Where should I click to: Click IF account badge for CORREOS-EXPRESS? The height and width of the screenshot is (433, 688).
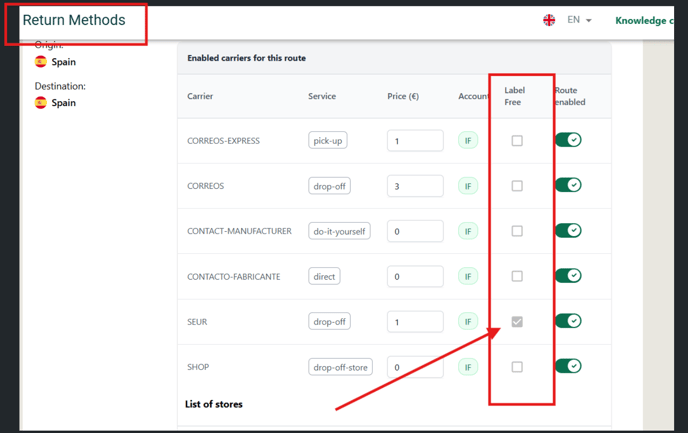click(x=468, y=141)
